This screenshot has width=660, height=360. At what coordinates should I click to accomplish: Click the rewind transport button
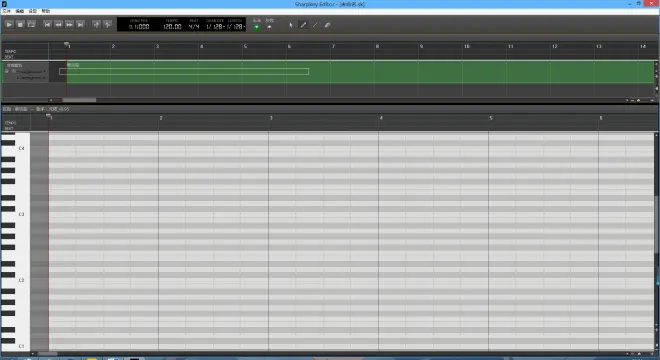[x=58, y=24]
